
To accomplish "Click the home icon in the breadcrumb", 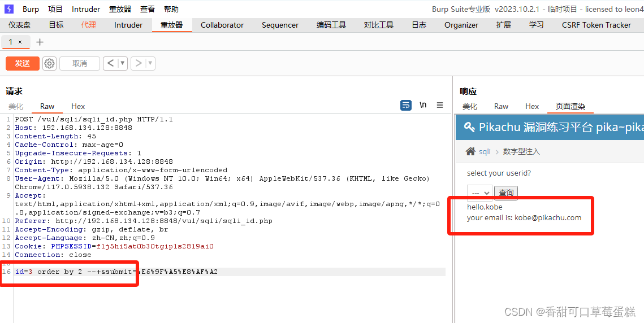I will (470, 151).
